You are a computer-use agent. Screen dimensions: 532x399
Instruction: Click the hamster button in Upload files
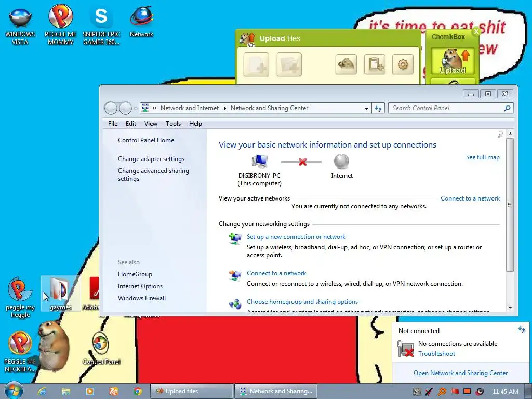[x=346, y=64]
